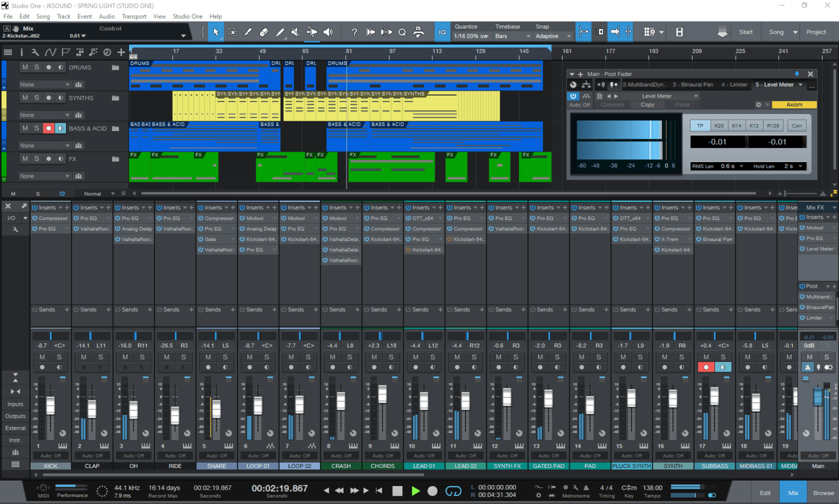Image resolution: width=839 pixels, height=504 pixels.
Task: Open the question mark help tool
Action: 354,32
